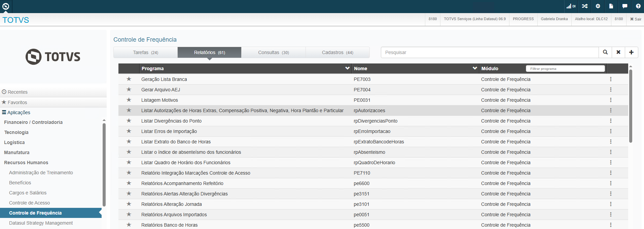This screenshot has width=644, height=229.
Task: Open three-dot menu for Listagem Motivos
Action: tap(611, 100)
